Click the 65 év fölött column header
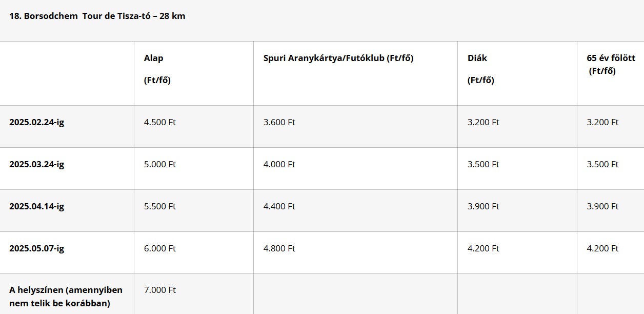644x314 pixels. [611, 65]
